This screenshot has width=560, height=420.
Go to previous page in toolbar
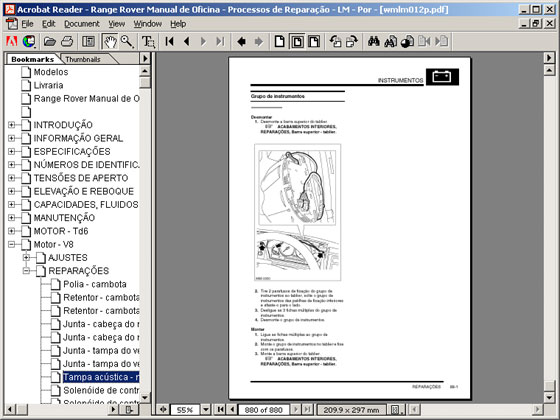[x=186, y=41]
